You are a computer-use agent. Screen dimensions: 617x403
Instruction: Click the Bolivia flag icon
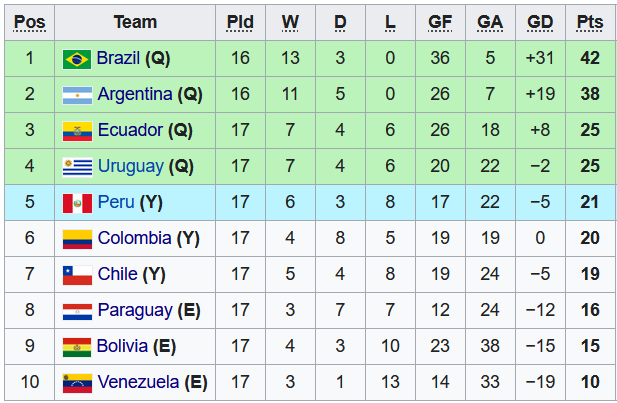click(x=76, y=347)
